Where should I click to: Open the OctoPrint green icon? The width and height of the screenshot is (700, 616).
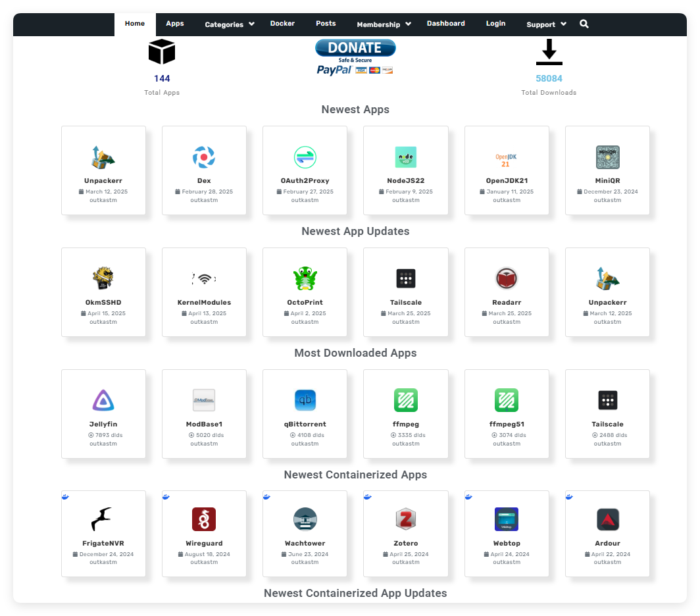(x=305, y=278)
